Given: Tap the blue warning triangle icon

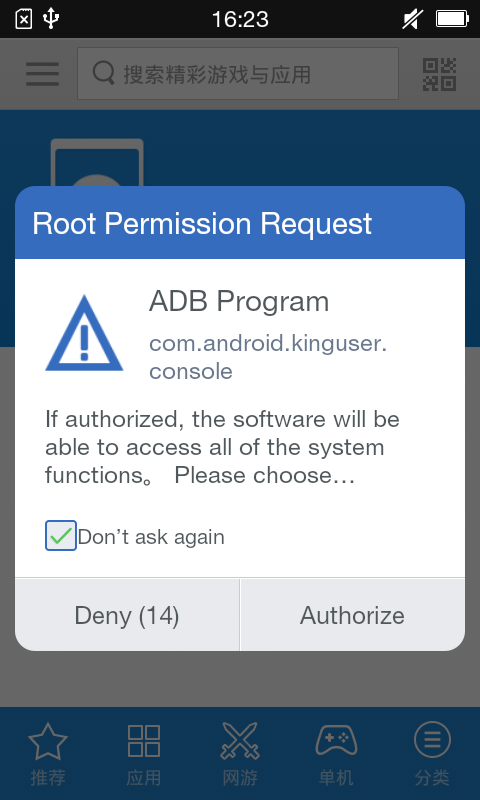Looking at the screenshot, I should pos(84,333).
